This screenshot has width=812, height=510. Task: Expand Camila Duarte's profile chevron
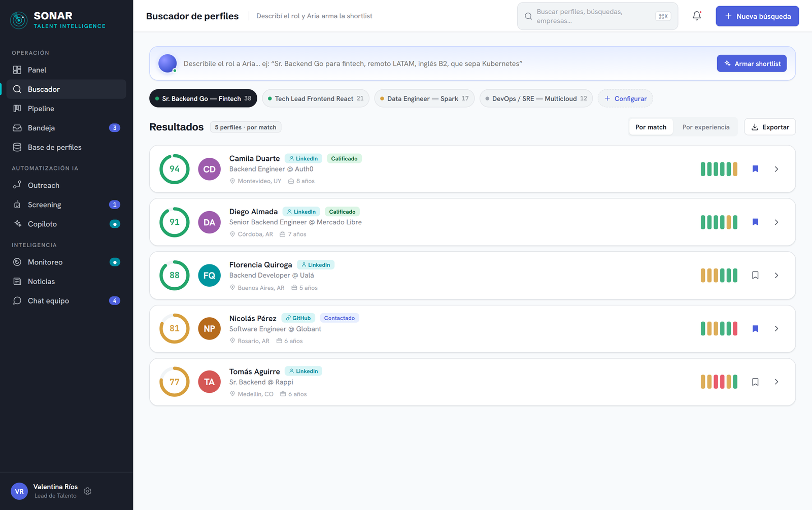776,169
